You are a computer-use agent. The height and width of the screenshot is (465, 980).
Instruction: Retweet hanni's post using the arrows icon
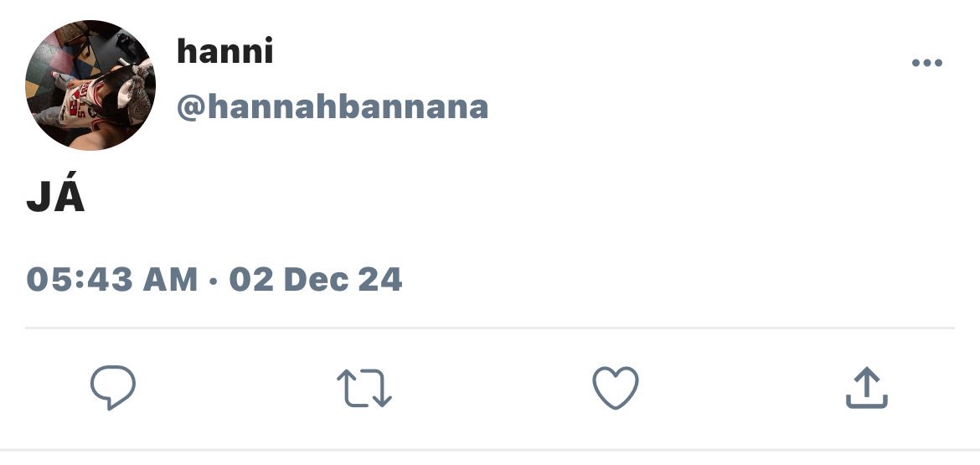[364, 388]
